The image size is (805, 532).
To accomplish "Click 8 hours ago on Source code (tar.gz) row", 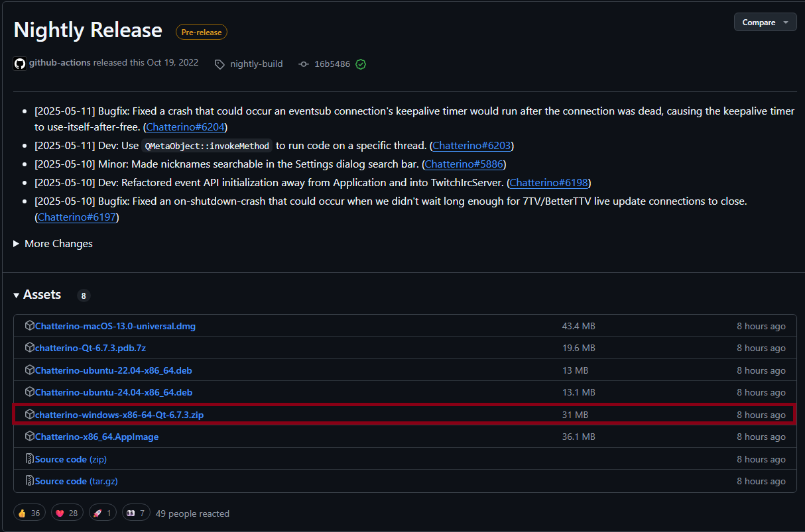I will (761, 481).
